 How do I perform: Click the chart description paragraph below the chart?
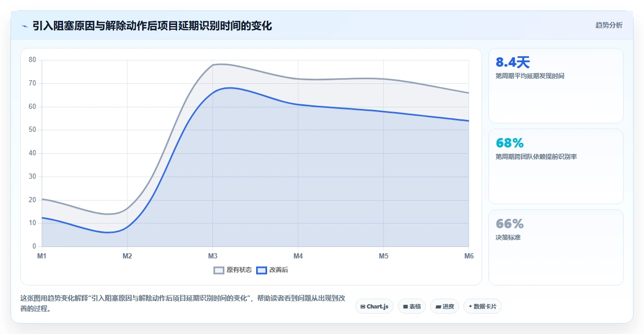(182, 303)
